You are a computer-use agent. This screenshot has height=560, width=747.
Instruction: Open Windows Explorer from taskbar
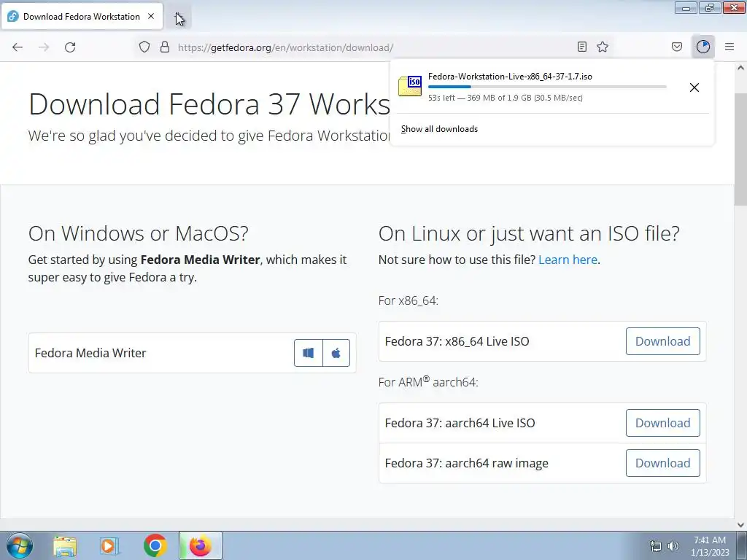pos(65,546)
